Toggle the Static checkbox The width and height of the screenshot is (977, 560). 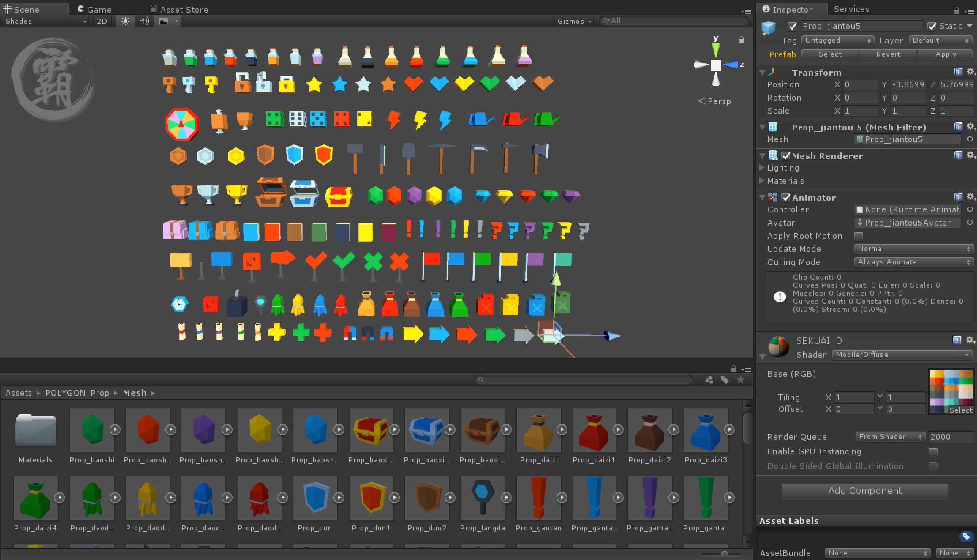click(932, 26)
